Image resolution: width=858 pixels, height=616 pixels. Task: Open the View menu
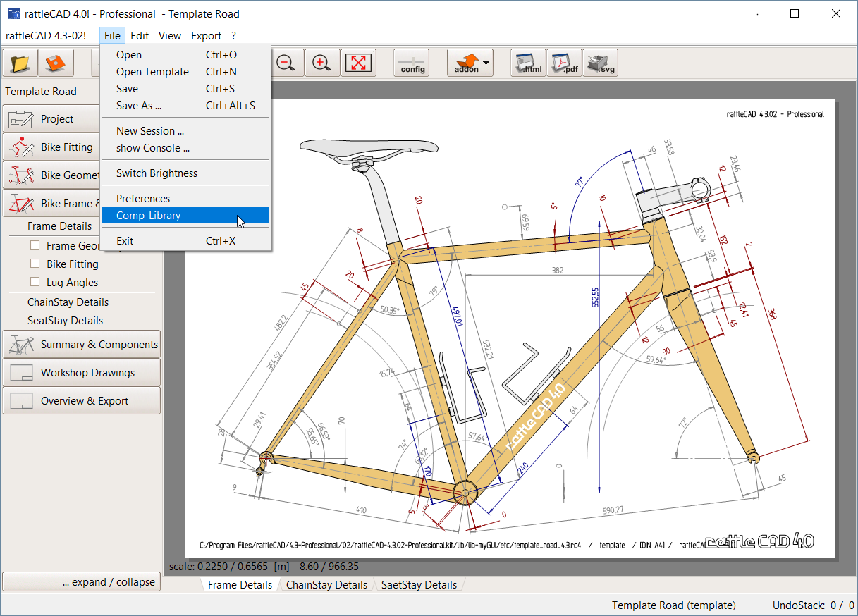pos(170,35)
